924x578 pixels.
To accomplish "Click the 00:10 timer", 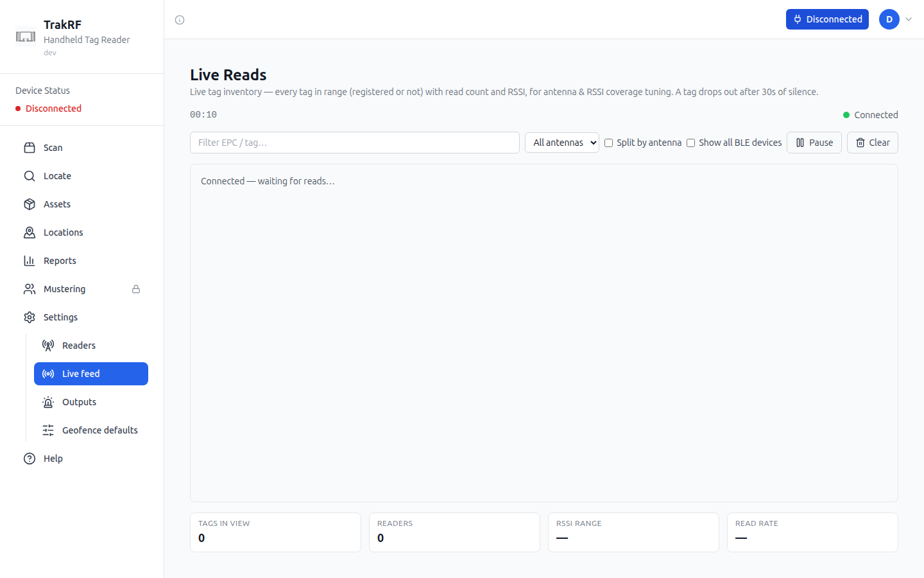I will [203, 114].
